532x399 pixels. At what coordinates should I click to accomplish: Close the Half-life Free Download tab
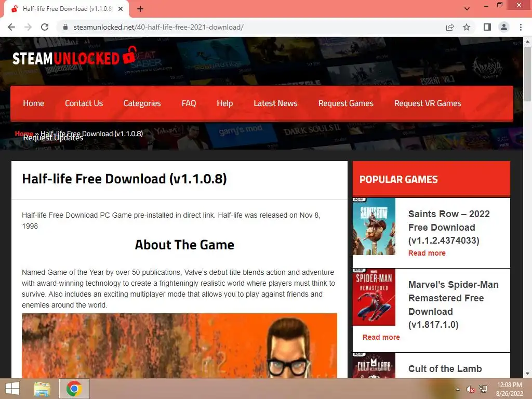point(121,9)
